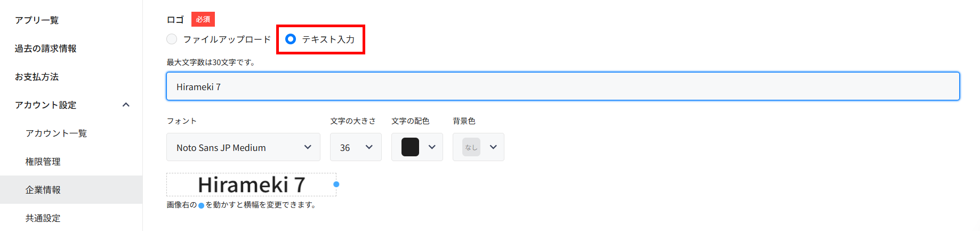
Task: Open the font size 36 dropdown
Action: pyautogui.click(x=356, y=147)
